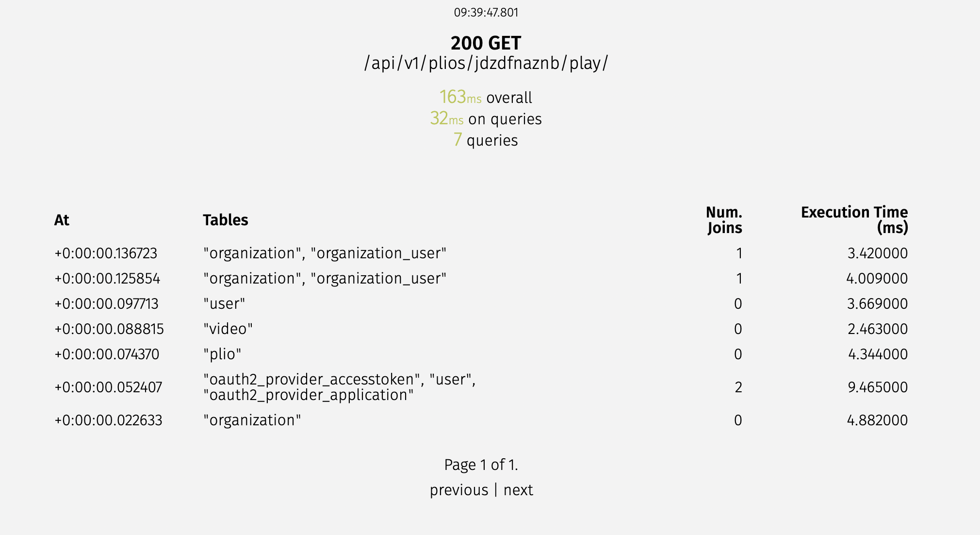This screenshot has width=980, height=535.
Task: Click the timestamp 09:39:47.801
Action: click(486, 12)
